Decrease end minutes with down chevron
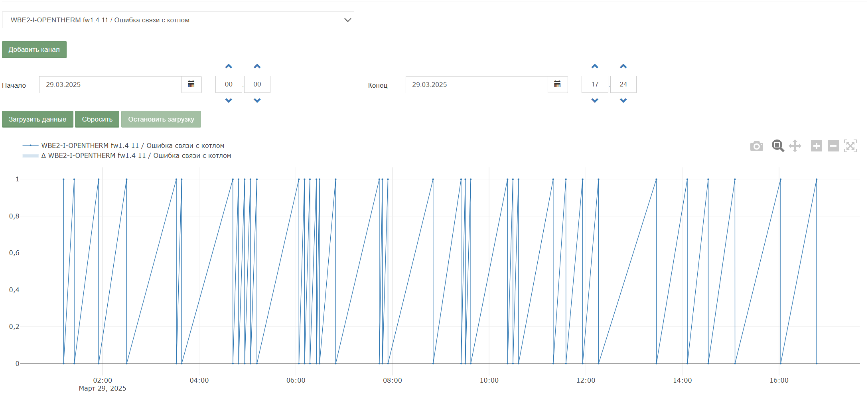 click(x=623, y=100)
